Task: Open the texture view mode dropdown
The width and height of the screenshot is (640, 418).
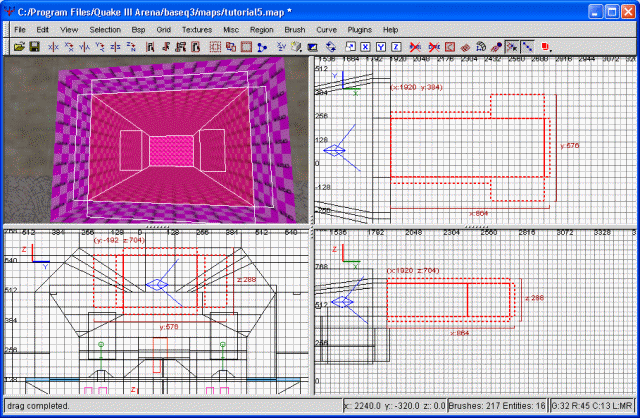Action: [x=297, y=47]
